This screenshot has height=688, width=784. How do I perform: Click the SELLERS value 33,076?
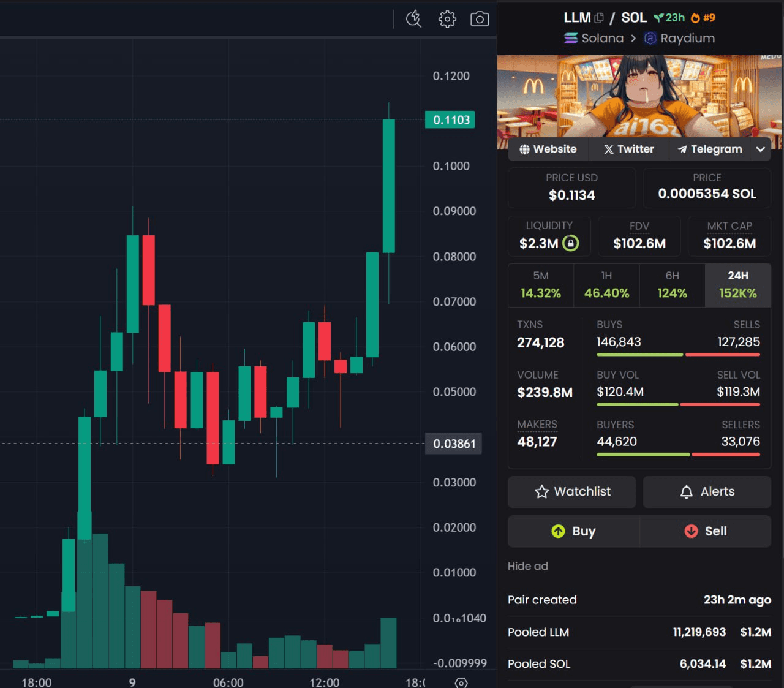point(741,442)
